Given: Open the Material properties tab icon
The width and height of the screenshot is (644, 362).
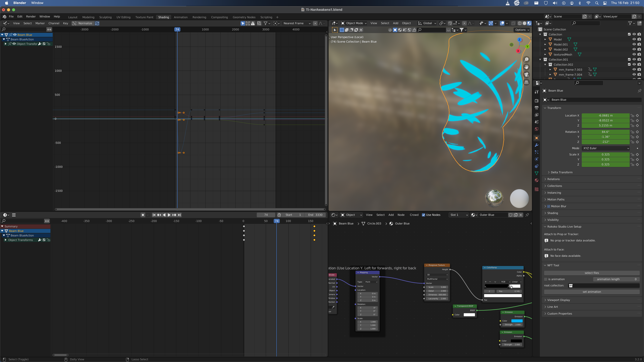Looking at the screenshot, I should [x=536, y=180].
